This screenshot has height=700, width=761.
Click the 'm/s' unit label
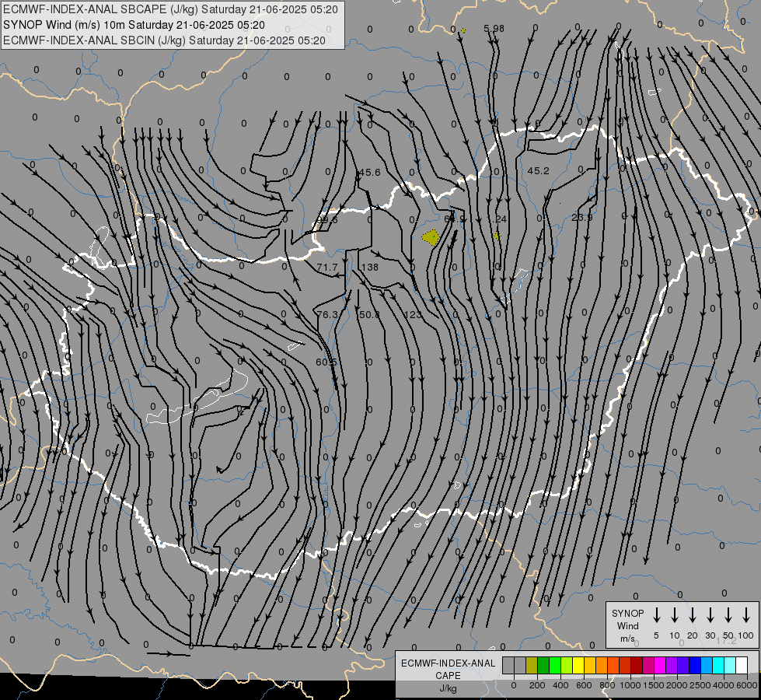tap(627, 639)
